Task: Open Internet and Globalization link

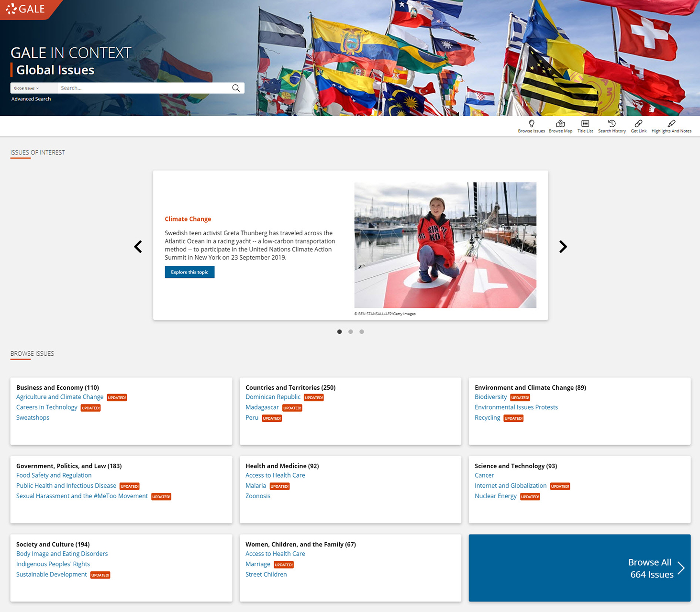Action: [x=511, y=486]
